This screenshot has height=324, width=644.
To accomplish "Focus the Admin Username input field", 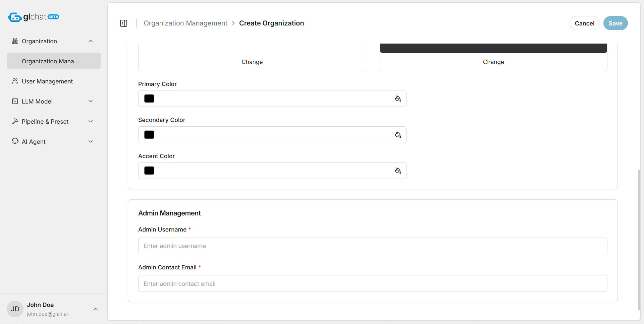I will (372, 246).
